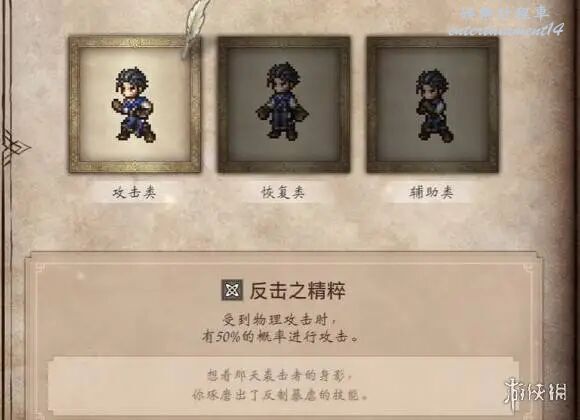Click the ornate left-edge book emblem
The height and width of the screenshot is (420, 580).
coord(13,148)
